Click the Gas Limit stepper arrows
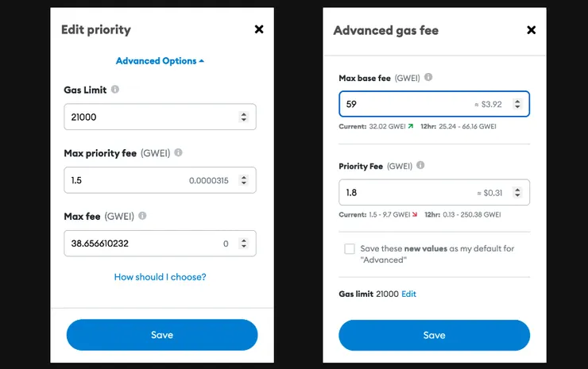Viewport: 588px width, 369px height. [x=243, y=117]
